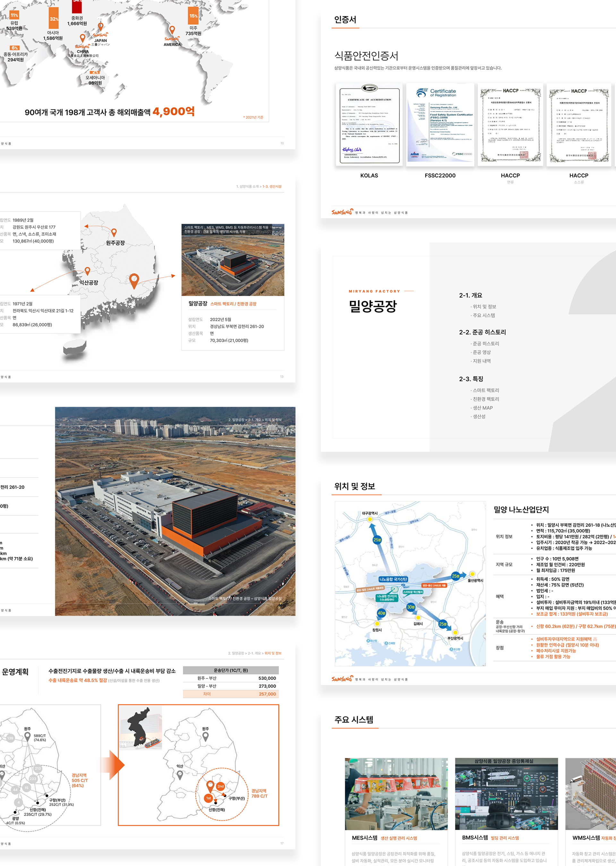Click the orange 32% Asia bar
616x866 pixels.
point(54,18)
